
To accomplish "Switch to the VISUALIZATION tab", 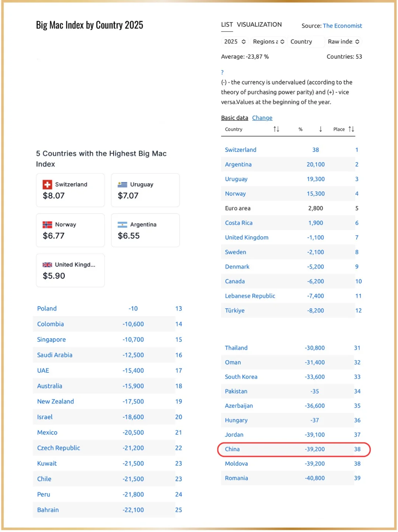I will click(x=259, y=25).
